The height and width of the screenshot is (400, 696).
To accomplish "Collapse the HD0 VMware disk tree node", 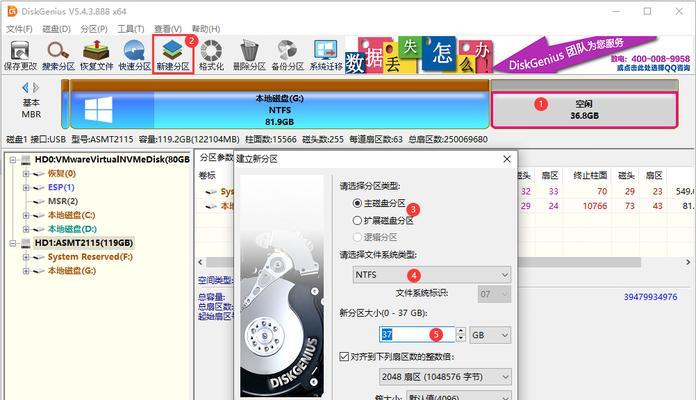I will [x=12, y=160].
